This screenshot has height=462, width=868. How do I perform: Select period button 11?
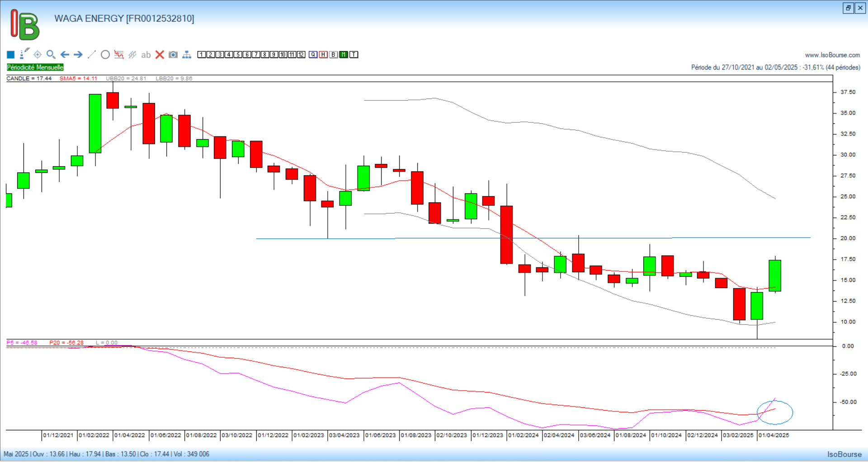click(x=292, y=55)
